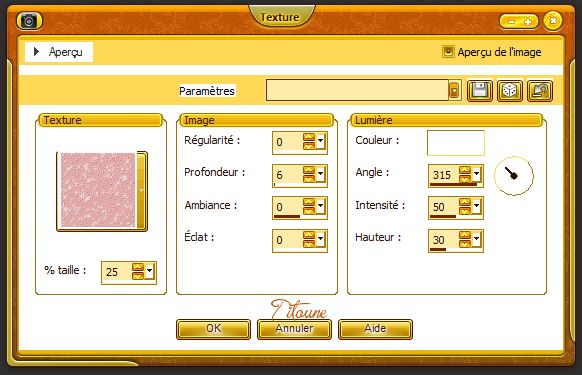Open the Paramètres presets dropdown

[x=454, y=90]
